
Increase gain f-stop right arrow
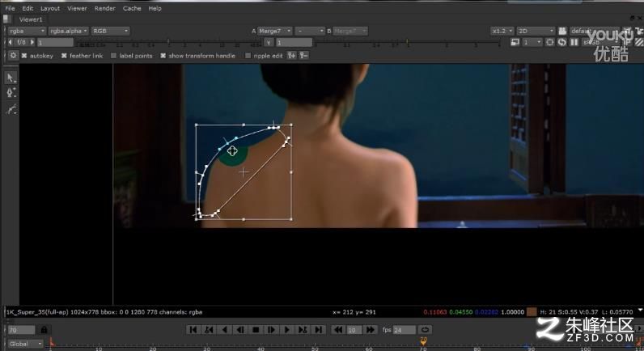pyautogui.click(x=32, y=42)
